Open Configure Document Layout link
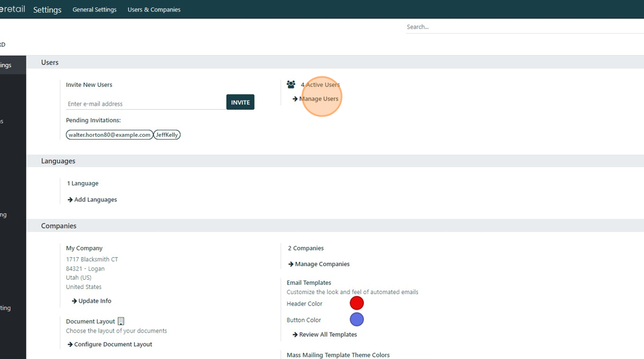 click(x=110, y=344)
